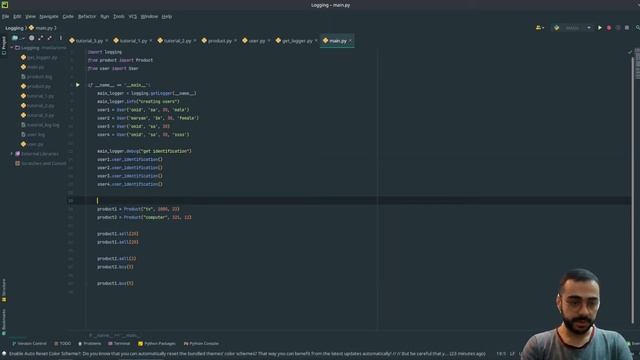The width and height of the screenshot is (640, 360).
Task: Click the expand all icon in Project toolbar
Action: [x=40, y=38]
